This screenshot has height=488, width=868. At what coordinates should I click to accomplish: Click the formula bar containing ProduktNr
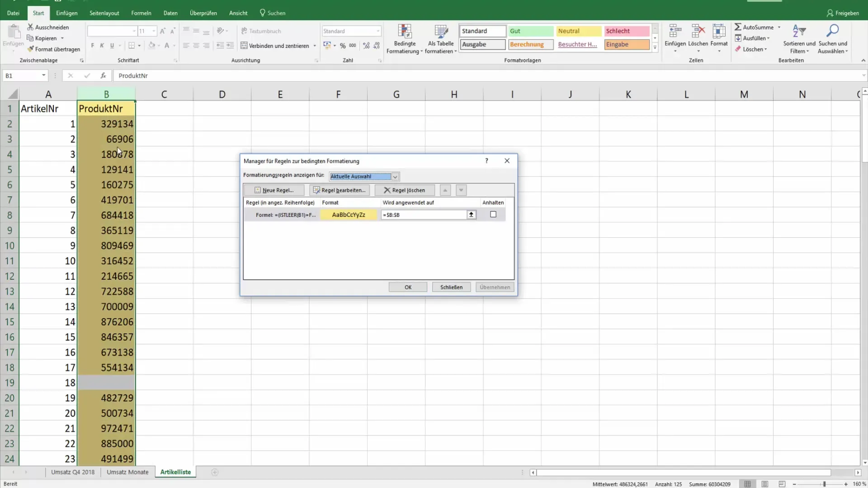487,75
